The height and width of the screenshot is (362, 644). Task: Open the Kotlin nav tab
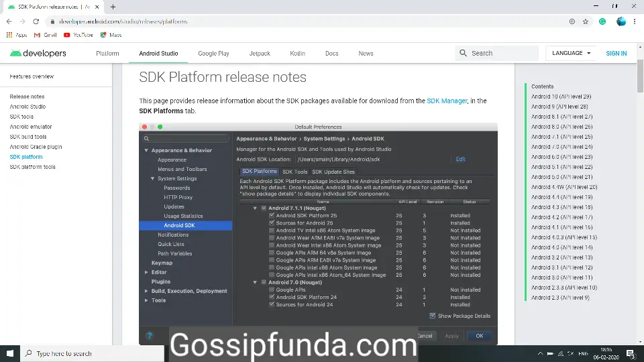pyautogui.click(x=297, y=54)
